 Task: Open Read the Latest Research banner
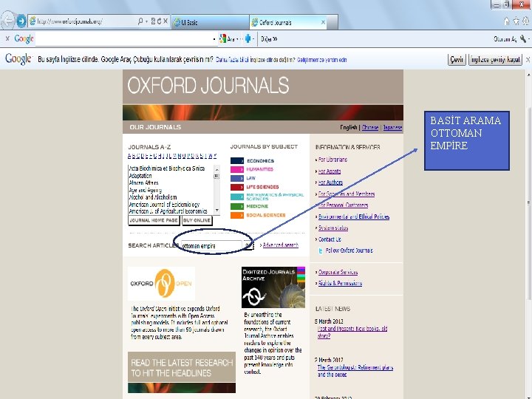click(182, 372)
